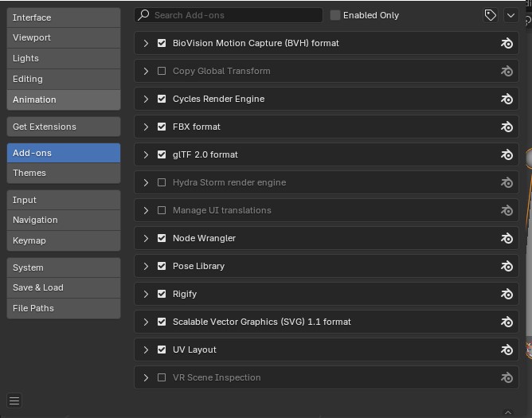Uncheck the Pose Library add-on
The height and width of the screenshot is (418, 532).
(162, 266)
